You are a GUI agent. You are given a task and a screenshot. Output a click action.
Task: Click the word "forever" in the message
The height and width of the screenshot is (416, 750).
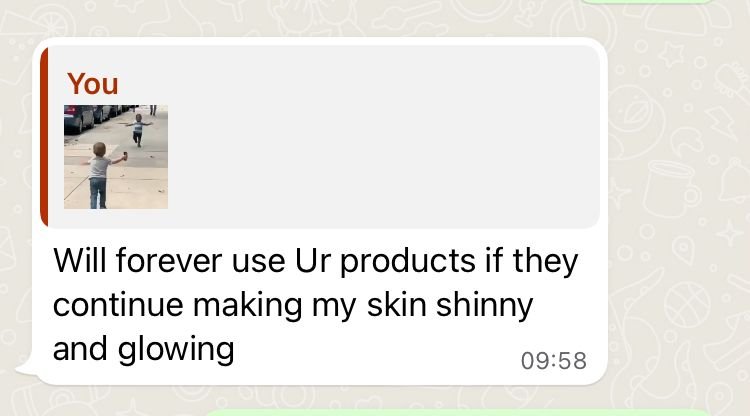point(168,261)
